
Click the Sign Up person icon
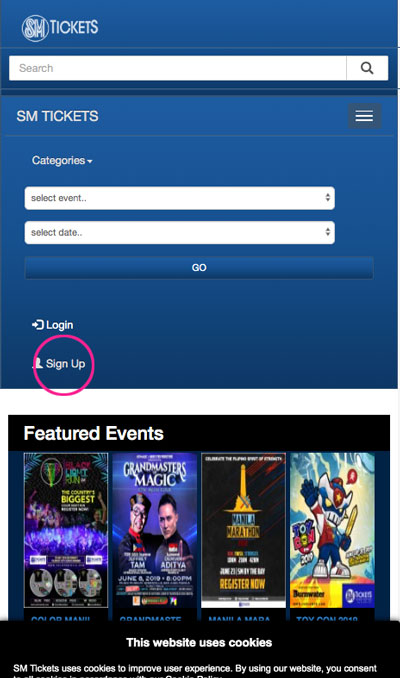[x=38, y=363]
